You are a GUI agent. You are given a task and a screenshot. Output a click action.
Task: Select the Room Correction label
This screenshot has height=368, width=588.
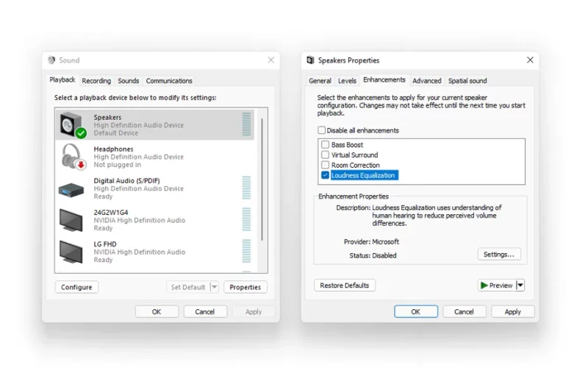pos(356,165)
